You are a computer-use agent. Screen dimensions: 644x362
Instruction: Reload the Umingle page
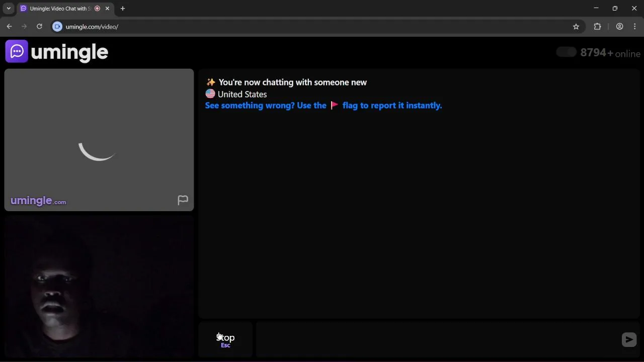39,27
